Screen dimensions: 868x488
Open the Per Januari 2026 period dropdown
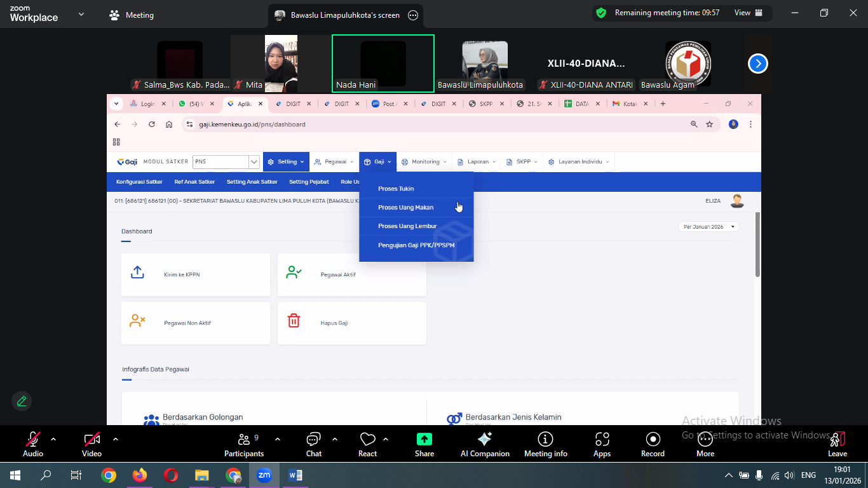709,227
